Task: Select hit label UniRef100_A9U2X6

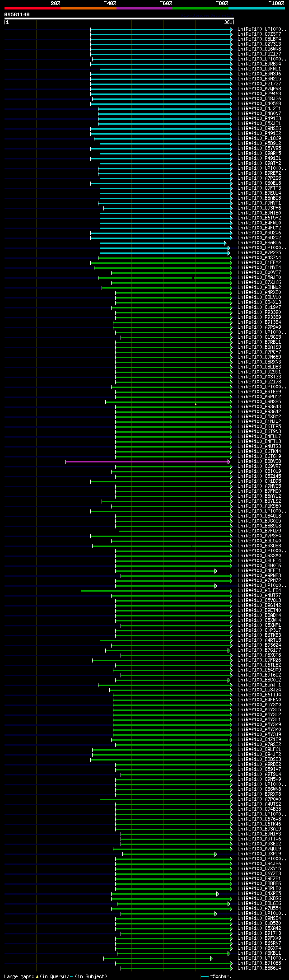Action: coord(259,233)
